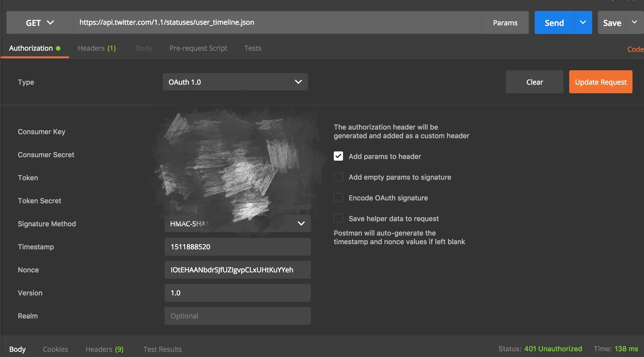
Task: Click the Update Request button
Action: [601, 82]
